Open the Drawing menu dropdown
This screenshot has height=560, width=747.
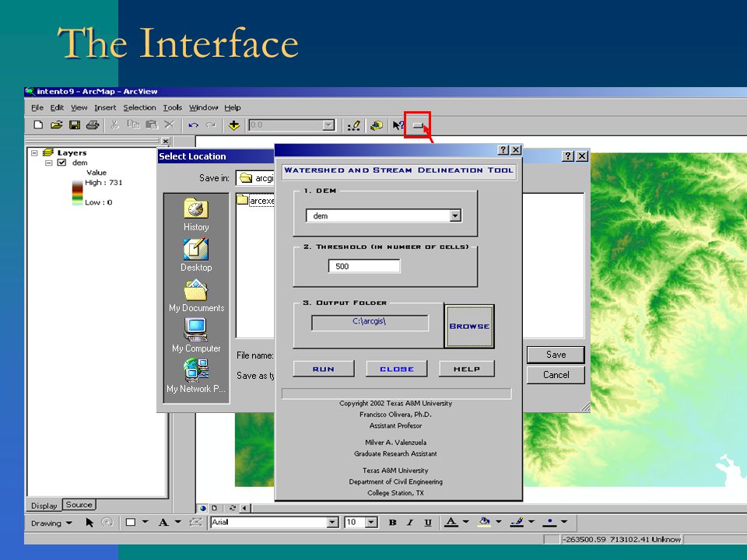(51, 523)
